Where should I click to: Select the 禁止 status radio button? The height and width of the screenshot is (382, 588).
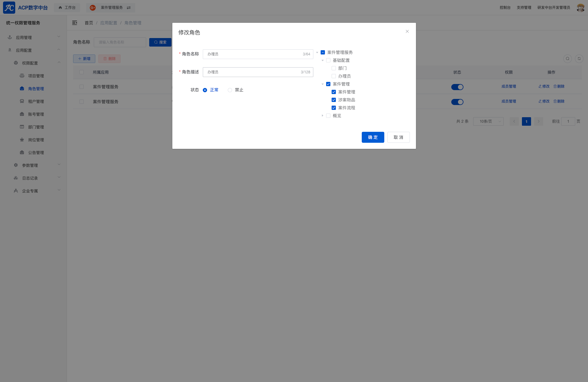(230, 90)
